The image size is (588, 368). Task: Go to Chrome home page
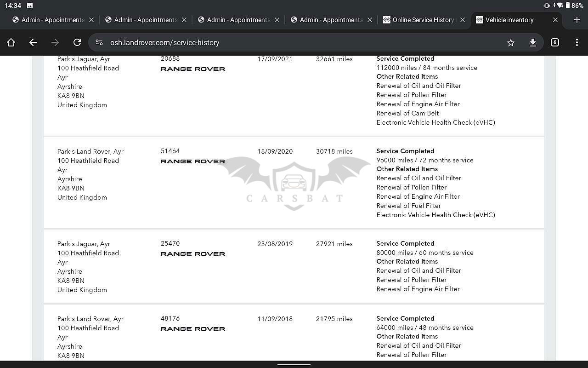(11, 42)
